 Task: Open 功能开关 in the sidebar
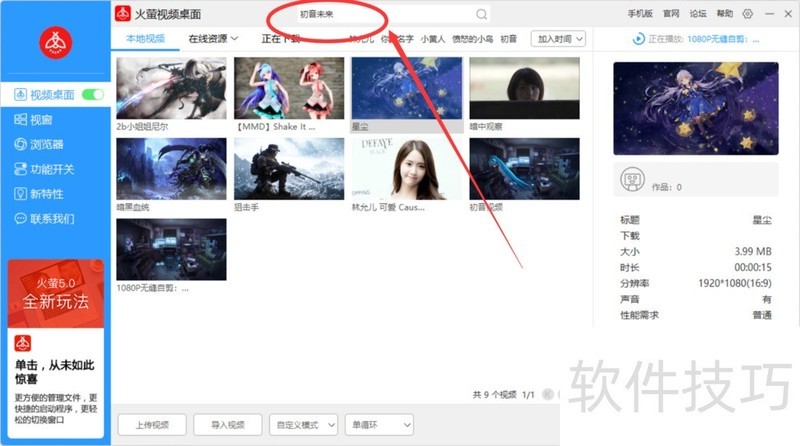coord(44,169)
